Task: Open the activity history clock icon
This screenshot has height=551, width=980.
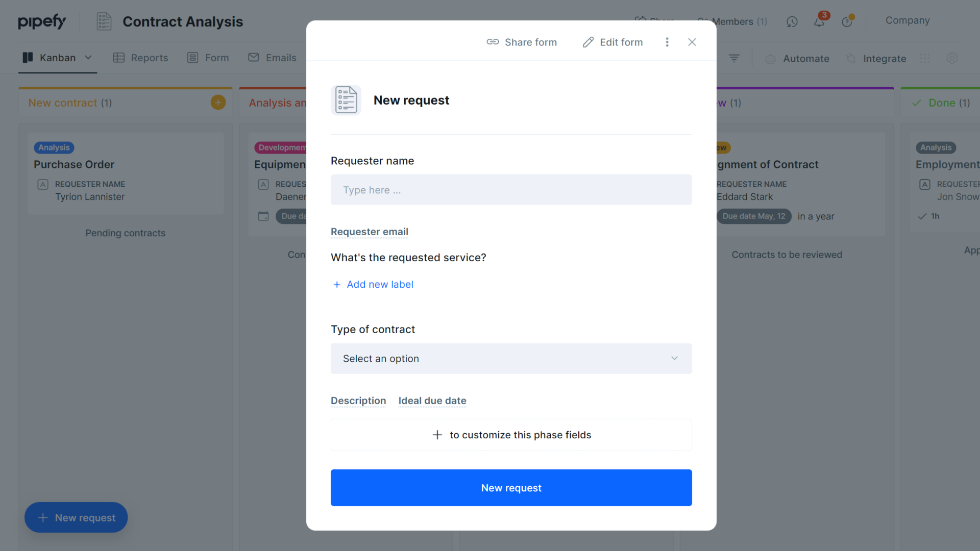Action: (792, 22)
